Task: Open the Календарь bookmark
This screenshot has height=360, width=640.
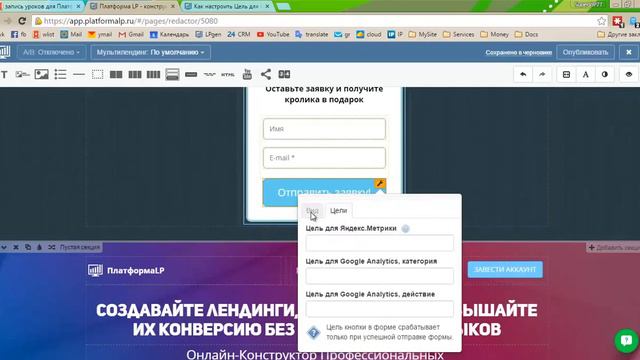Action: tap(169, 35)
